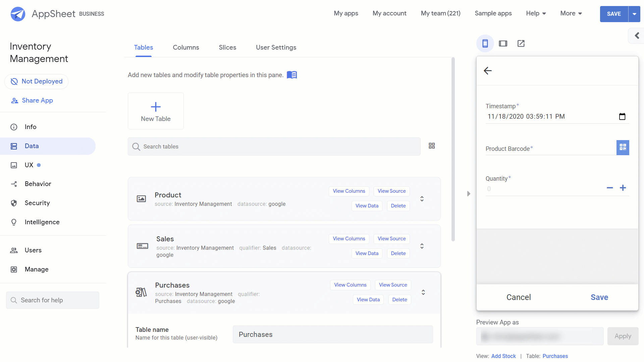Increment Quantity value using plus stepper
This screenshot has width=644, height=362.
pos(623,188)
